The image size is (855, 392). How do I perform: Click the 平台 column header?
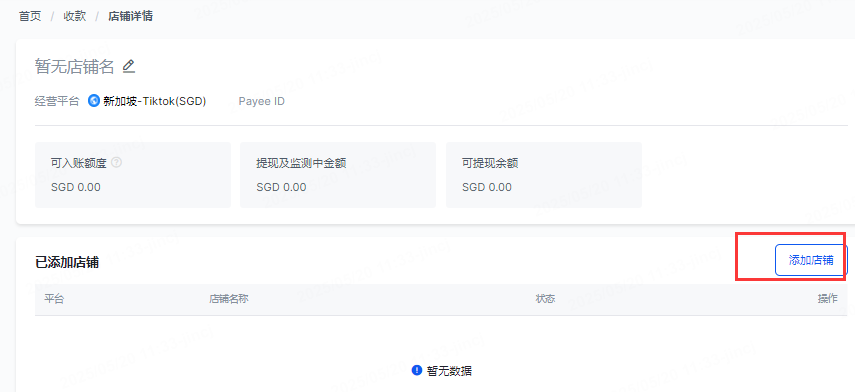point(54,299)
